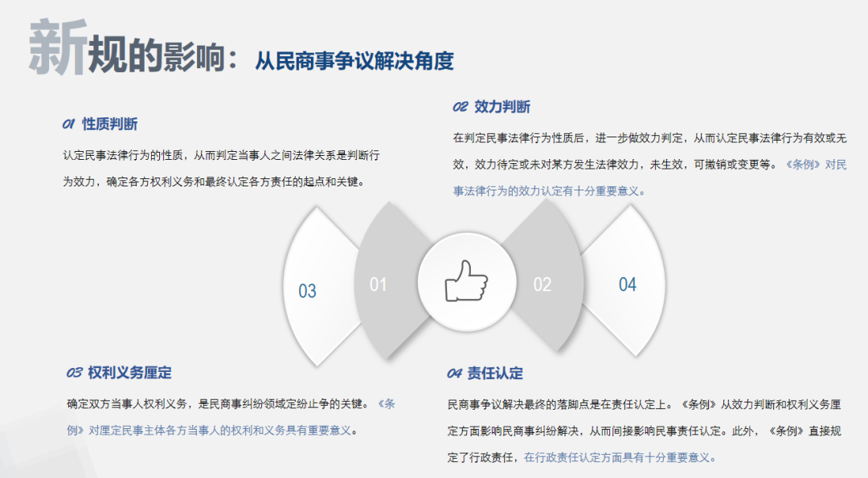Select the white fan segment labeled 04
This screenshot has height=478, width=868.
pos(625,282)
